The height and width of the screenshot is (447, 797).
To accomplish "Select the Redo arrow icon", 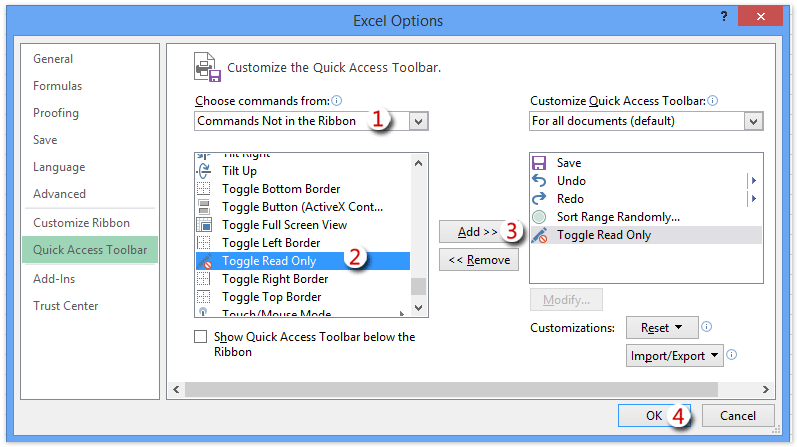I will coord(540,199).
